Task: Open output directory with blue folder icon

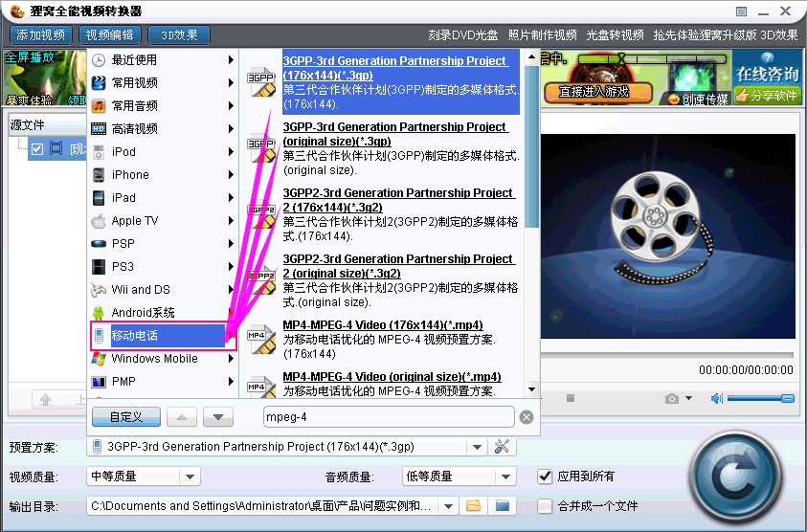Action: click(x=503, y=506)
